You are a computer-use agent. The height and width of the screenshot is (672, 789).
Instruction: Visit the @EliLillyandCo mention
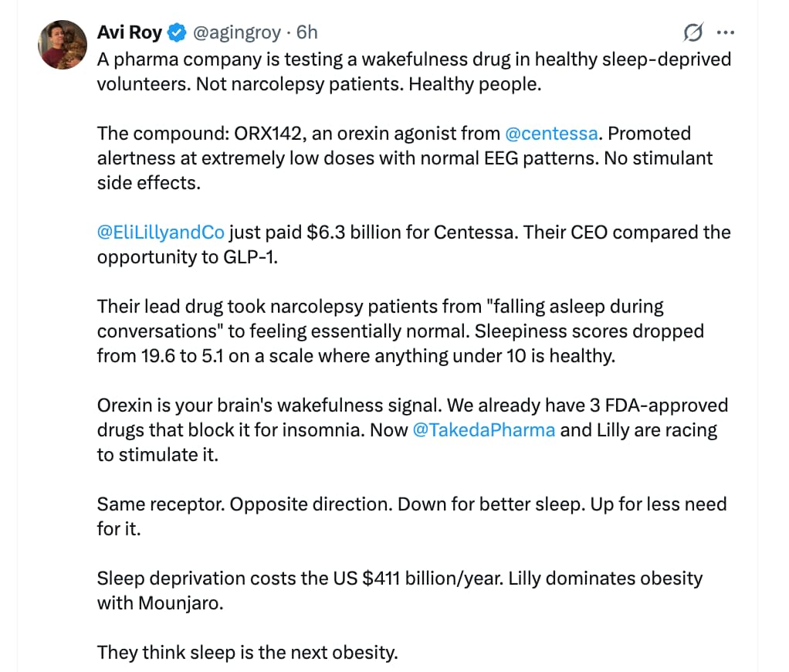(x=161, y=232)
